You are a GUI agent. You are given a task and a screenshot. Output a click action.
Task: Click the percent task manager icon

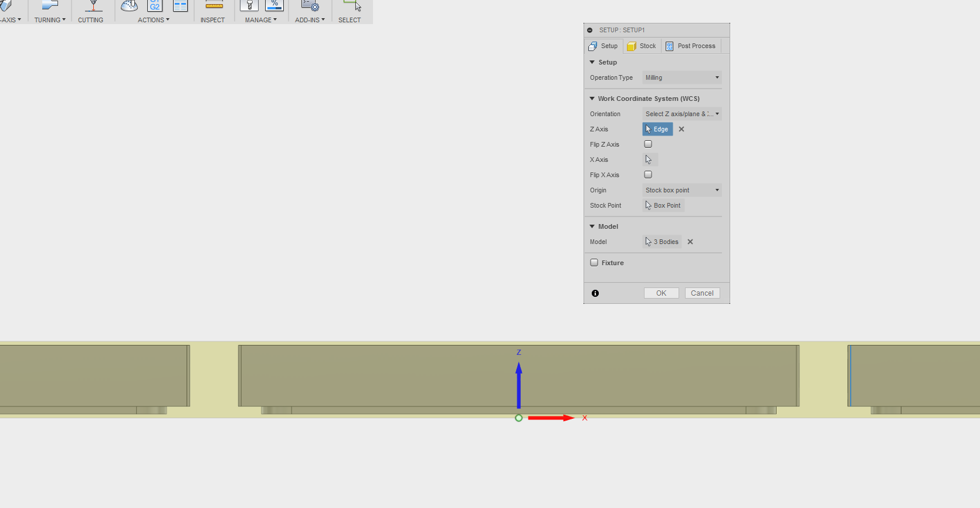tap(274, 6)
